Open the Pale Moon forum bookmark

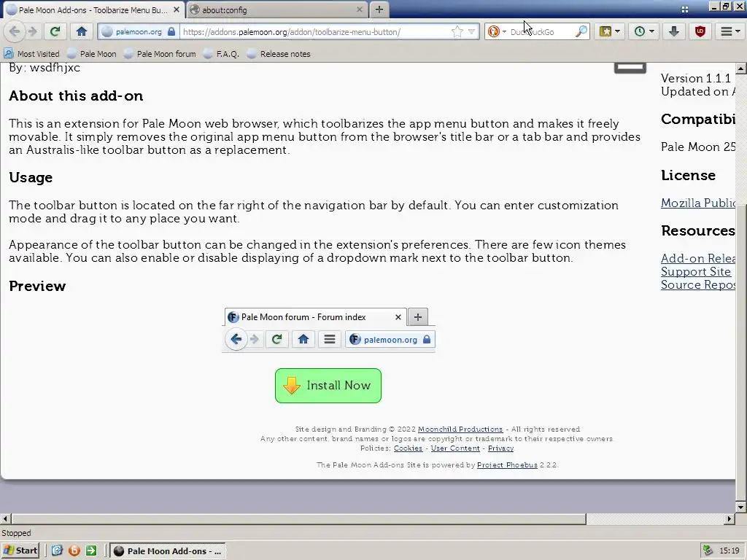(x=160, y=54)
